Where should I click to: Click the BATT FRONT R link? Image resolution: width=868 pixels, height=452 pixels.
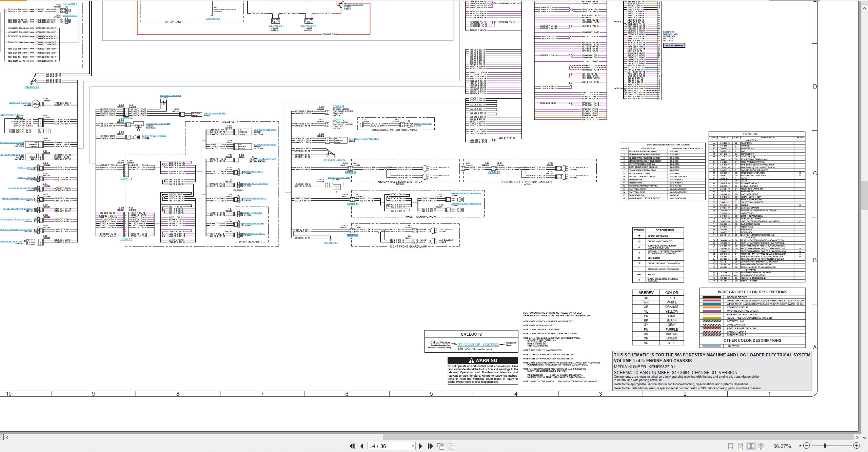(308, 26)
